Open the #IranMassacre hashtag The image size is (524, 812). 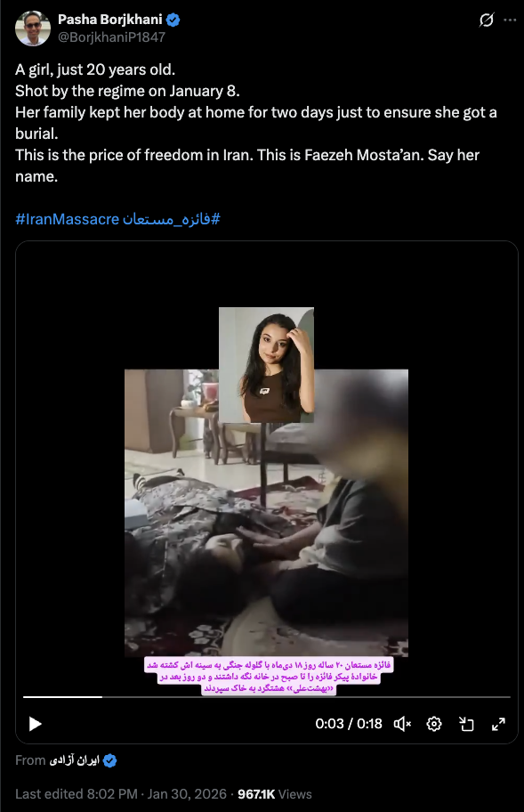pos(68,219)
